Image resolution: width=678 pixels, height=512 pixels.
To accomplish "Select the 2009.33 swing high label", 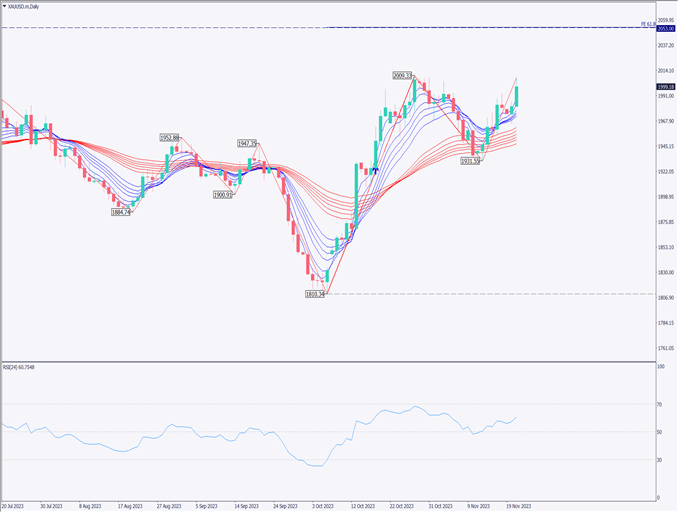I will point(403,75).
